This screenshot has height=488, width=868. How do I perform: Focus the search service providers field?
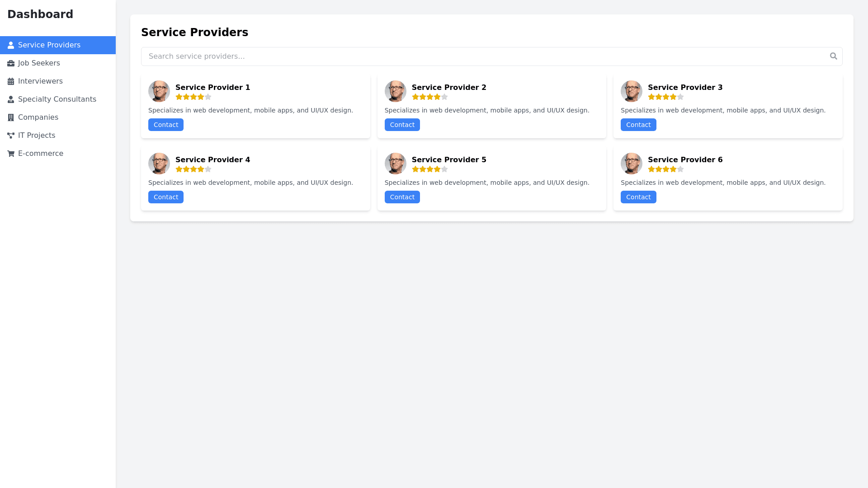484,56
